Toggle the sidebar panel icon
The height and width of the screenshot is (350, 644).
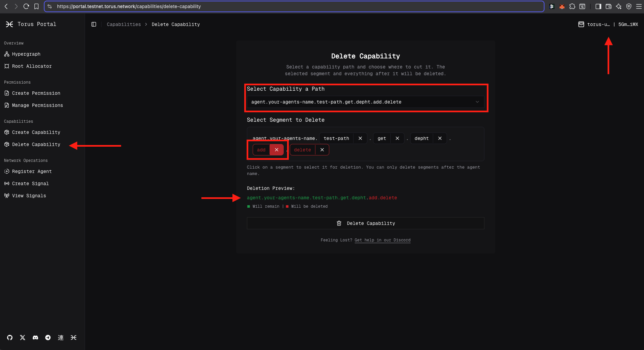coord(94,24)
